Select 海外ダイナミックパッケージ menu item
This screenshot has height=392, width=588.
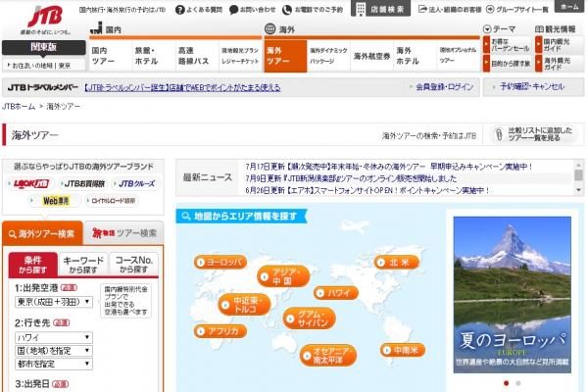tap(328, 56)
